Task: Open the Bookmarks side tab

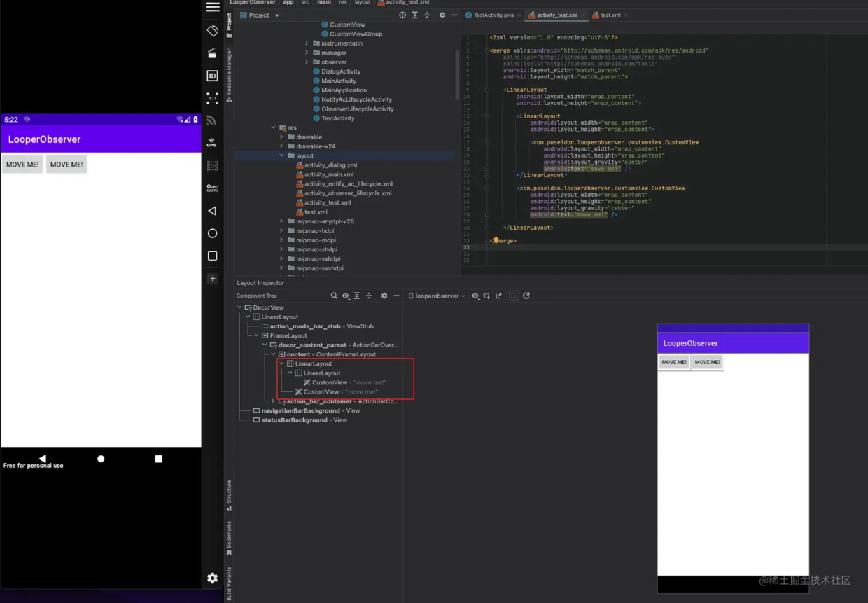Action: pos(229,539)
